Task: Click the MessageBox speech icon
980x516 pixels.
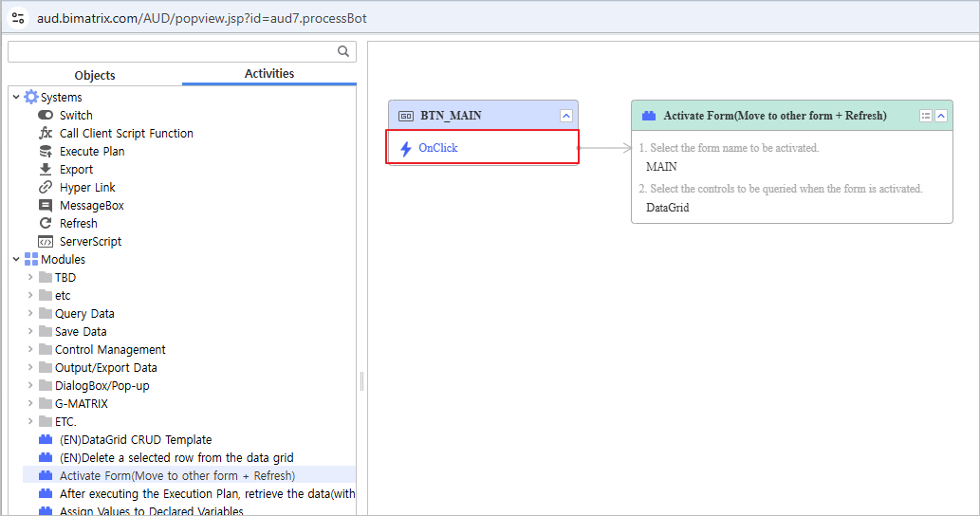Action: (46, 206)
